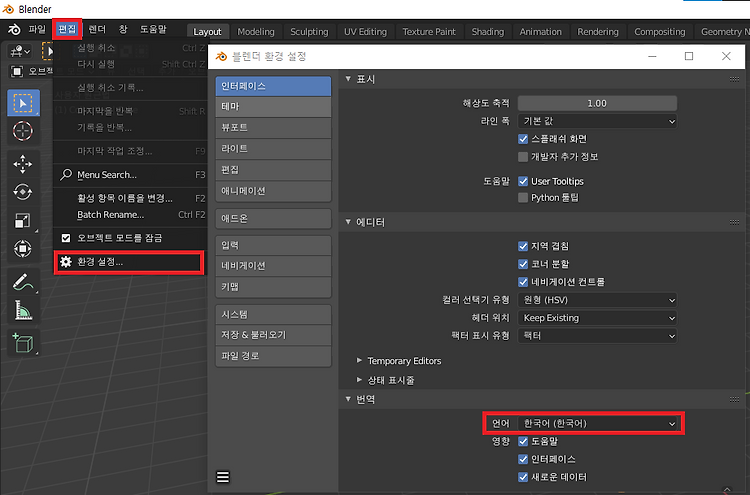Open the 파일 경로 preferences section
The height and width of the screenshot is (495, 750).
point(273,356)
